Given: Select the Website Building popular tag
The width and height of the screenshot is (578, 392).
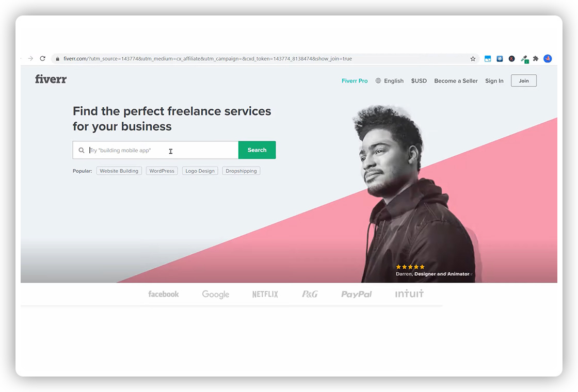Looking at the screenshot, I should tap(119, 171).
